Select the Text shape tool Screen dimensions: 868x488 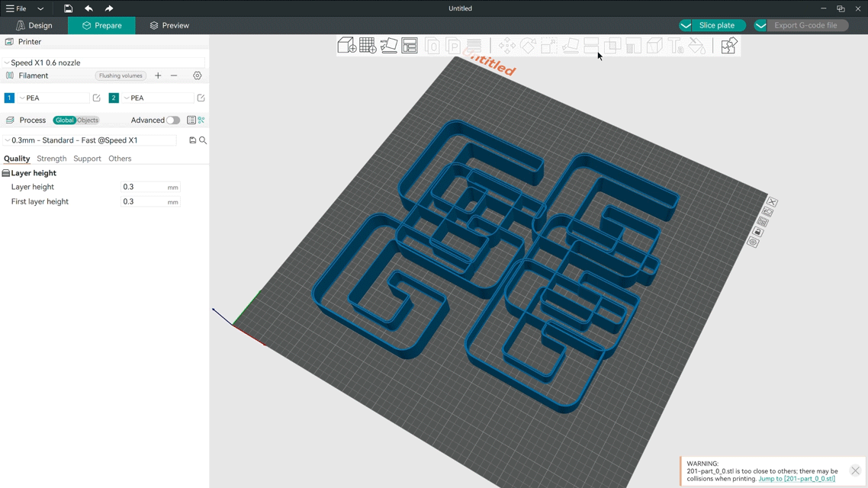[675, 46]
